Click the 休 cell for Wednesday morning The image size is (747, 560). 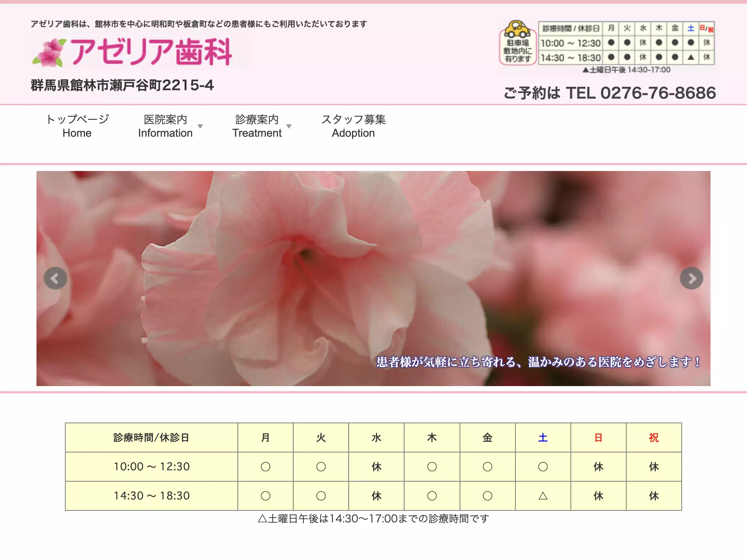click(376, 467)
